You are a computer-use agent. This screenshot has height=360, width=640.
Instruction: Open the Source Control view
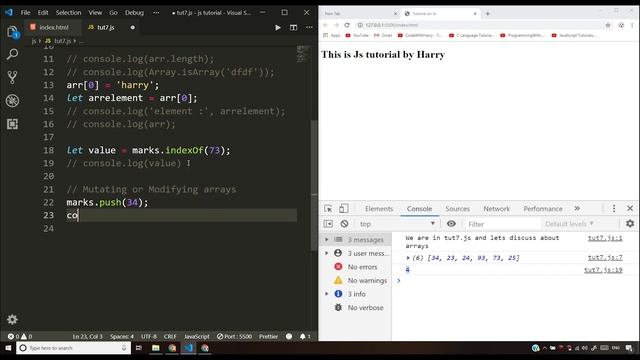point(13,77)
